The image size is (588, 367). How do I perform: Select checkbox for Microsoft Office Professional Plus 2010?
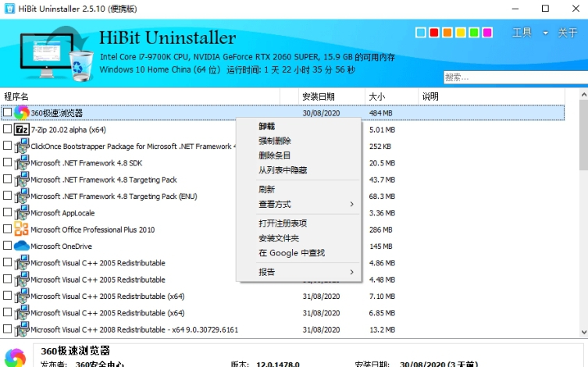pos(8,229)
